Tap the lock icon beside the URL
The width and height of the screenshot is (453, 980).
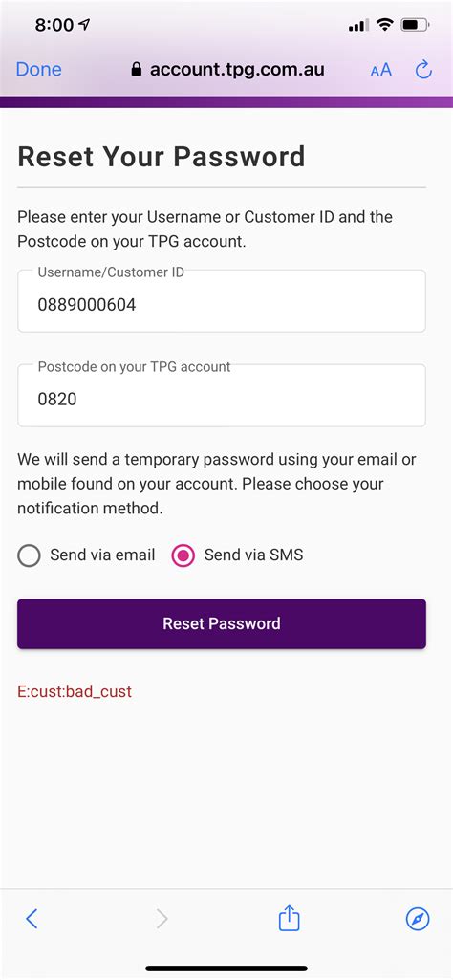tap(137, 69)
